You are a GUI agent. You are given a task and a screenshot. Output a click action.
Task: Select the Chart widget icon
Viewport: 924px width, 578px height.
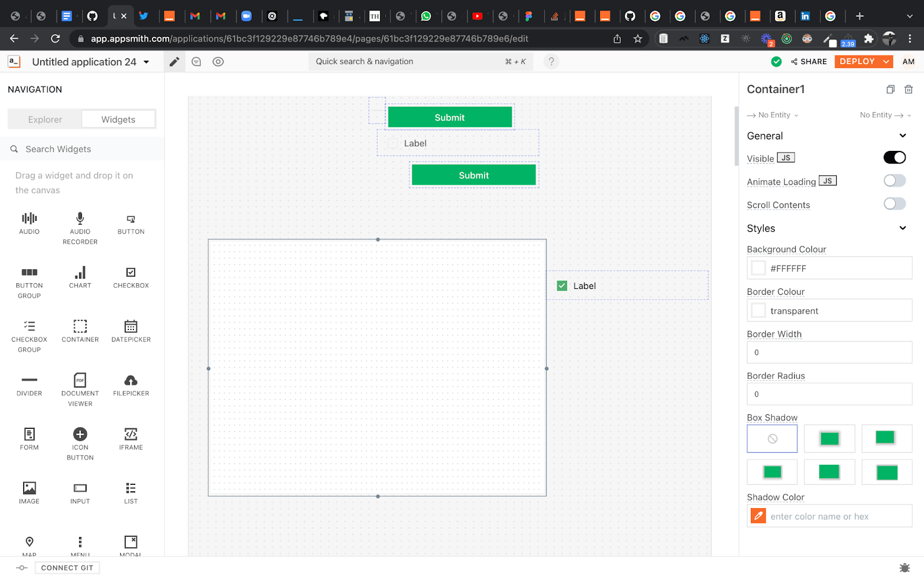[80, 273]
